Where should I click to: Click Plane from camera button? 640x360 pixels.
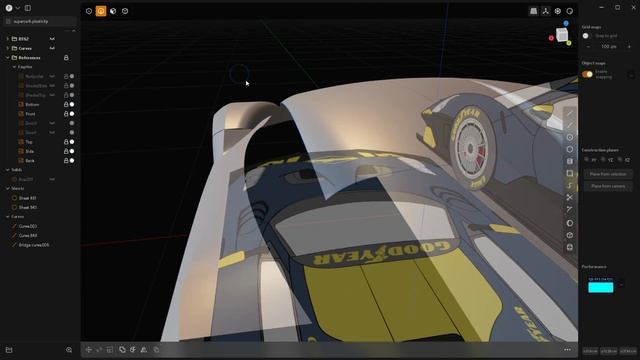[608, 186]
